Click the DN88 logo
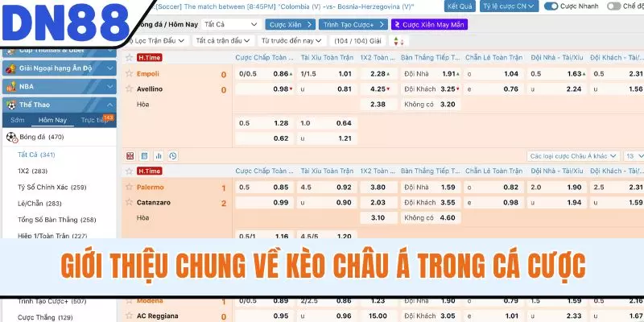This screenshot has height=322, width=644. (66, 23)
